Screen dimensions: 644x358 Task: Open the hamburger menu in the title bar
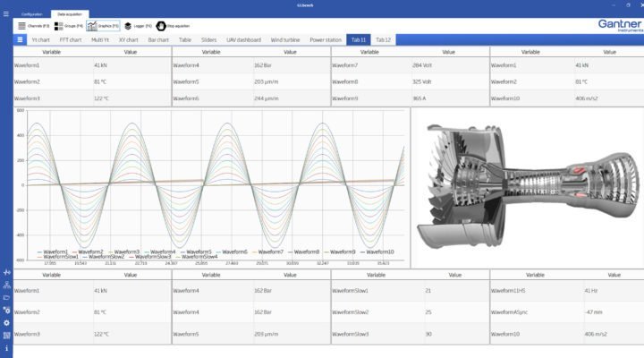(x=6, y=15)
